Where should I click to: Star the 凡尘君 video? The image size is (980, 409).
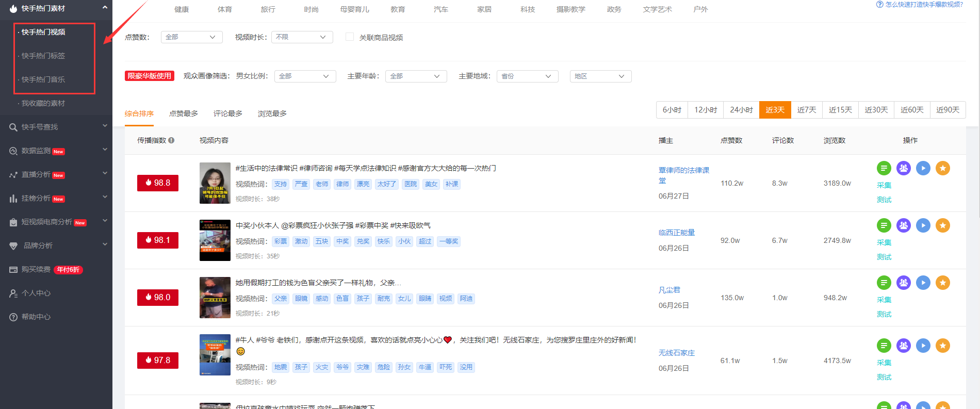click(943, 283)
